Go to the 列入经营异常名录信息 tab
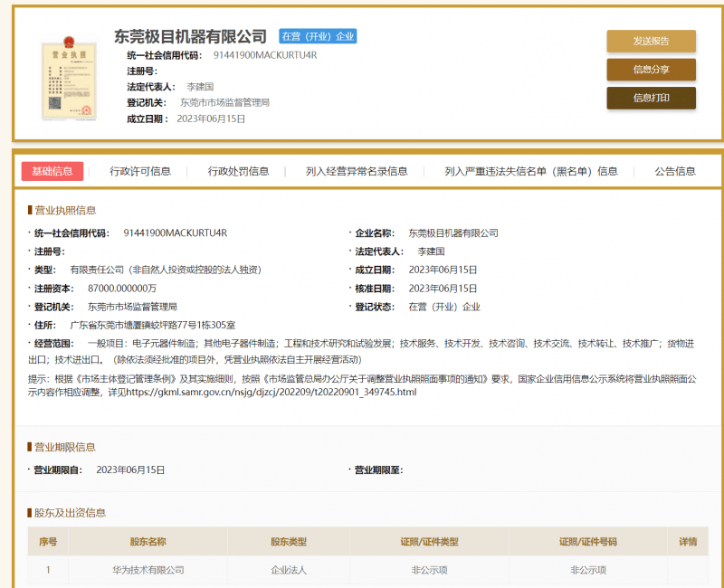 (x=357, y=171)
